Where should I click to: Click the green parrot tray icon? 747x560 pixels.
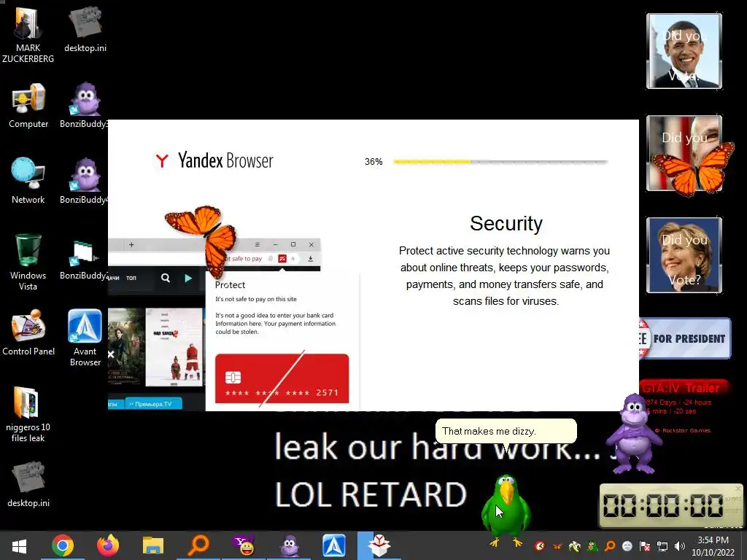click(x=592, y=546)
